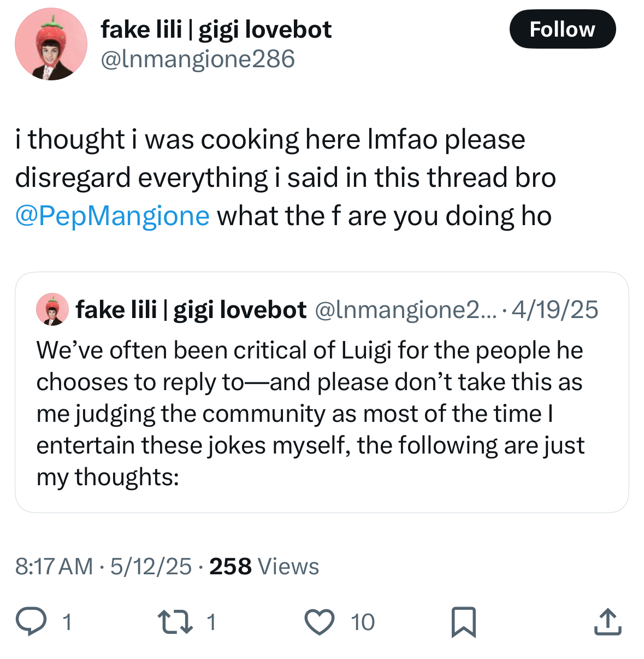The height and width of the screenshot is (659, 644).
Task: Open the share options icon
Action: (x=607, y=622)
